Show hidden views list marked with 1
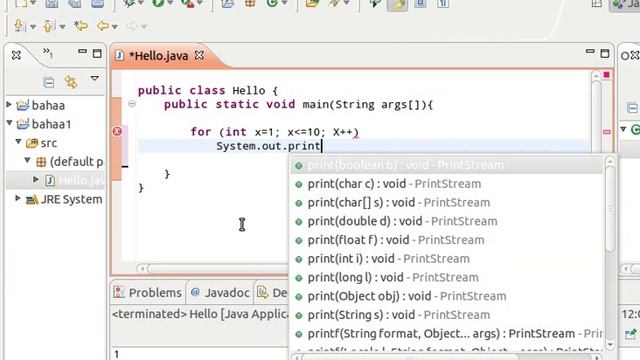This screenshot has width=640, height=360. pos(48,52)
